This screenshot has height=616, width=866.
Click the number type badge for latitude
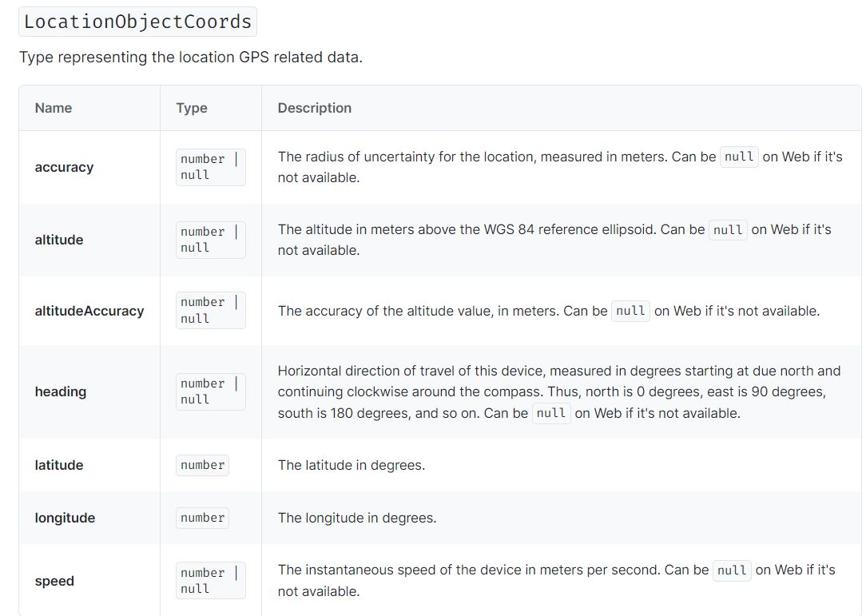tap(202, 465)
